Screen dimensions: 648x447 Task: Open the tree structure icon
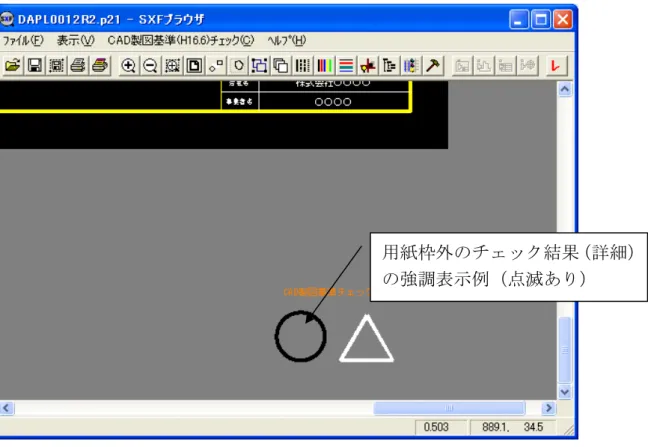tap(389, 65)
